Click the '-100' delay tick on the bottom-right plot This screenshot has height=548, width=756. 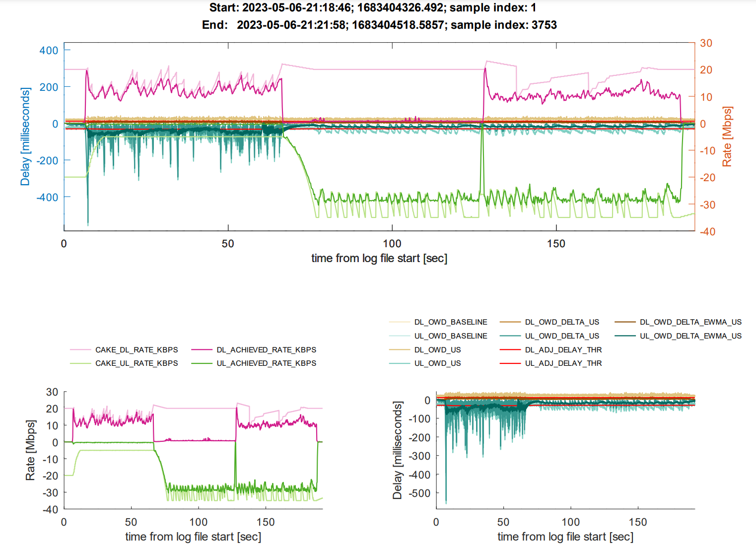420,419
